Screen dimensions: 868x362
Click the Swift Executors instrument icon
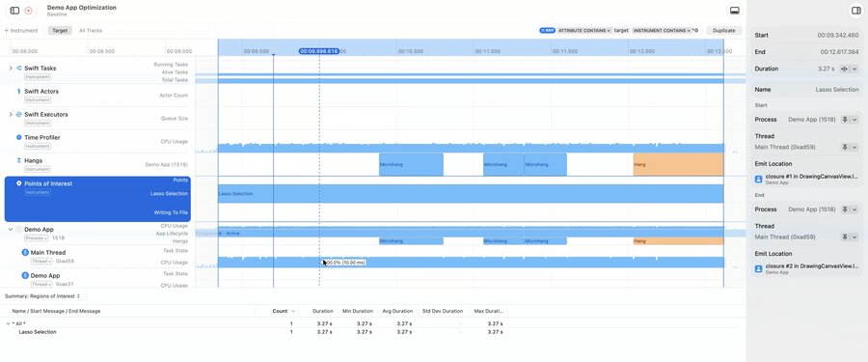(x=19, y=114)
